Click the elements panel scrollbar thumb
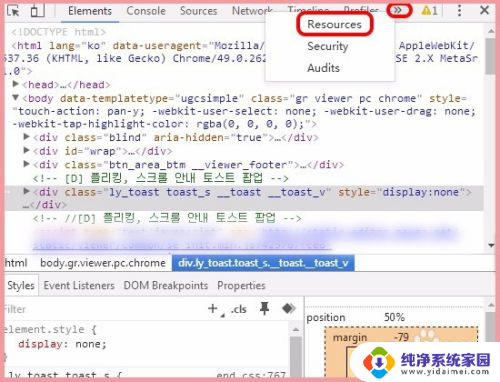 [x=490, y=56]
